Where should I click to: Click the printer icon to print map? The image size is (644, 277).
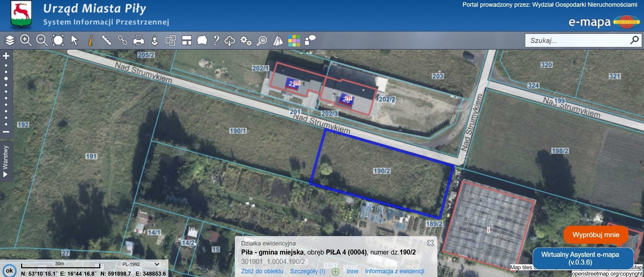click(139, 41)
